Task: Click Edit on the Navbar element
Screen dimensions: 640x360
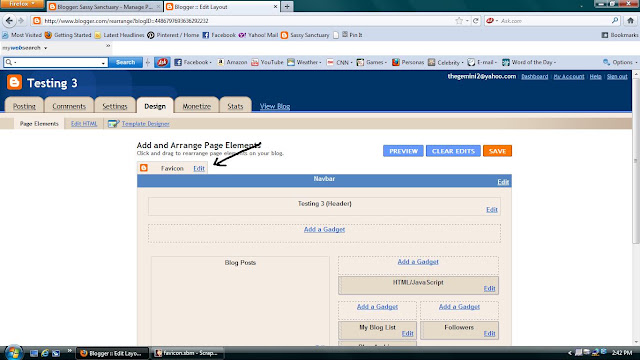Action: click(503, 182)
